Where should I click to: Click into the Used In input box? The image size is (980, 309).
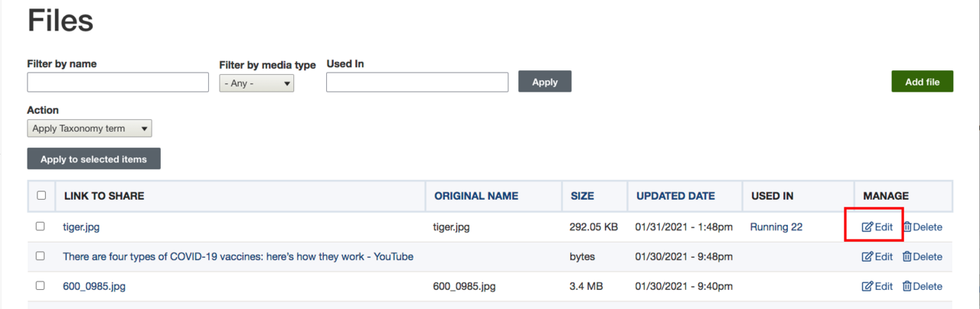(417, 83)
